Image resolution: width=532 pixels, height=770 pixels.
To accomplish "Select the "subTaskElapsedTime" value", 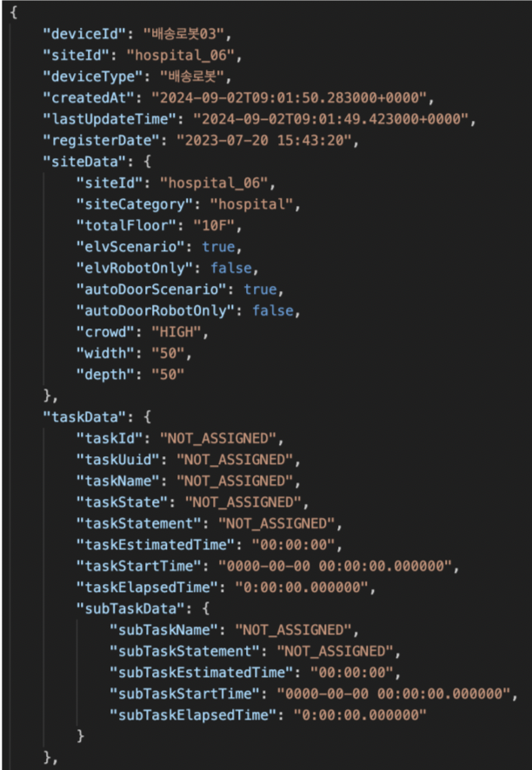I will click(x=360, y=714).
